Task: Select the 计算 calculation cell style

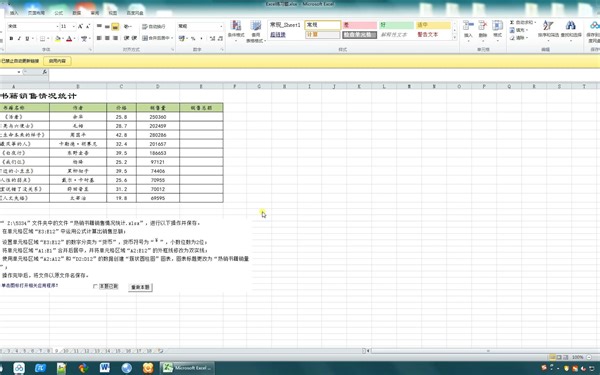Action: (x=323, y=34)
